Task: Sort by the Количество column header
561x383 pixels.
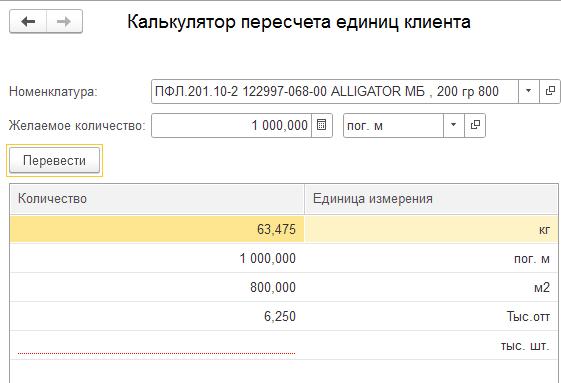Action: click(157, 199)
